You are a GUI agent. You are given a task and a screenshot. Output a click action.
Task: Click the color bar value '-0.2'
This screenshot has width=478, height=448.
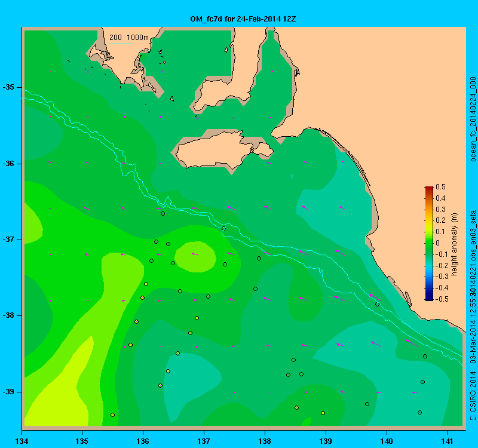[442, 265]
